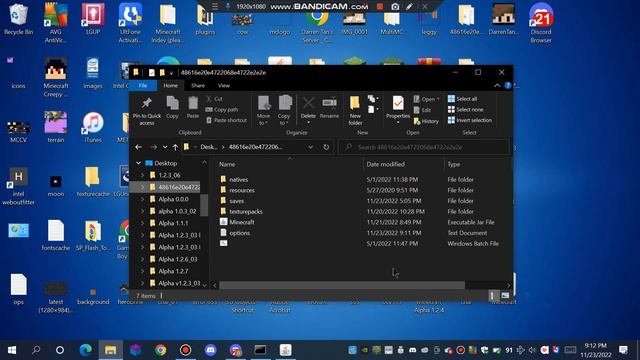Screen dimensions: 640x360
Task: Click the navigation pane vertical scrollbar
Action: [204, 205]
